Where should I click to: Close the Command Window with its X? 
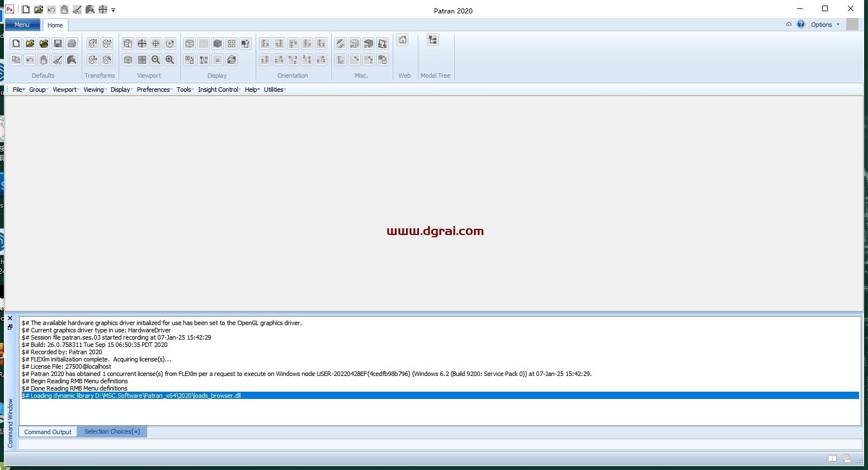click(x=10, y=318)
